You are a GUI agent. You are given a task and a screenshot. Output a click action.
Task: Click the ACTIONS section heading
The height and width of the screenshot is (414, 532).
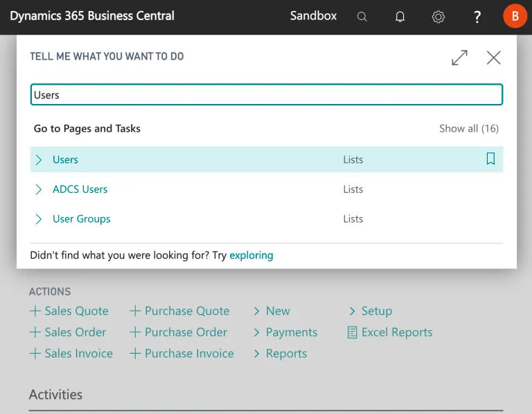(50, 291)
